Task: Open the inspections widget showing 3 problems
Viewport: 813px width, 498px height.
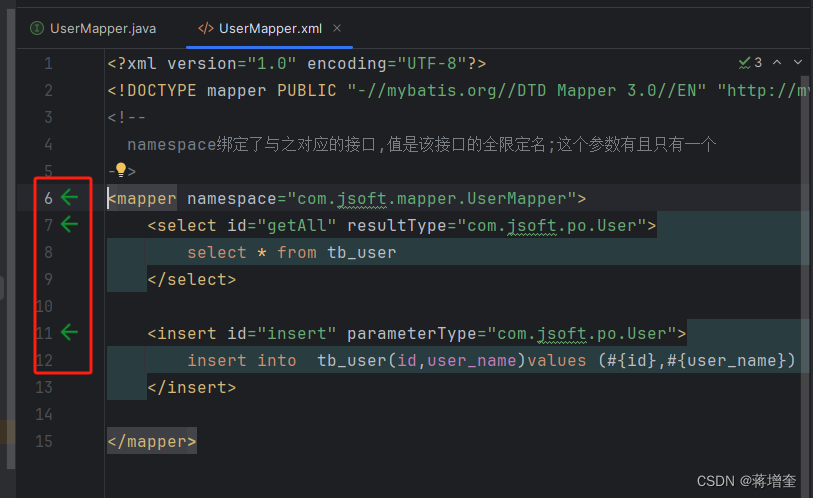Action: 750,63
